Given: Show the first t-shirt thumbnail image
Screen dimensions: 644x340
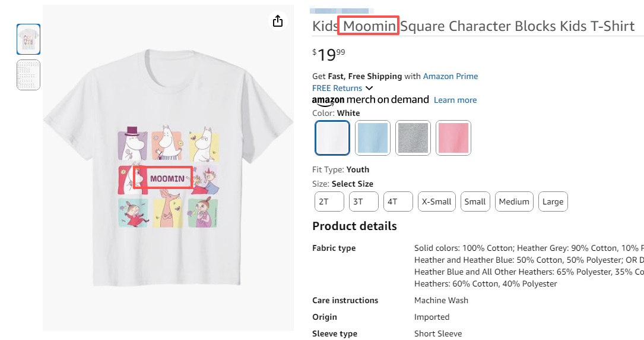Looking at the screenshot, I should (x=28, y=39).
